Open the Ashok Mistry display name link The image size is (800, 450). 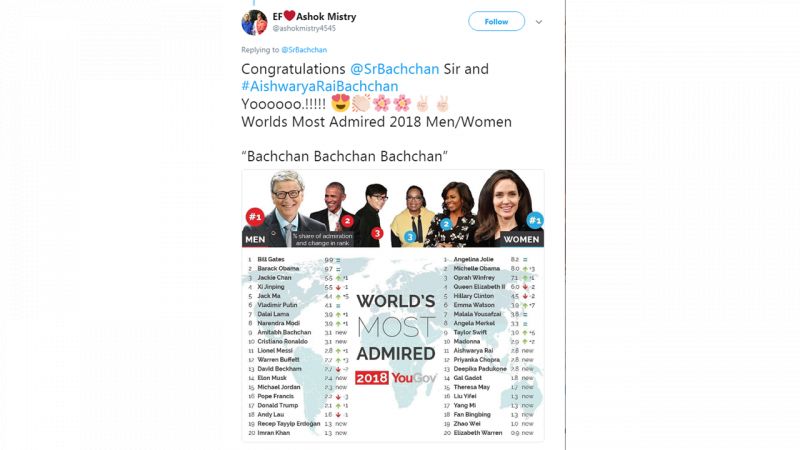click(328, 17)
